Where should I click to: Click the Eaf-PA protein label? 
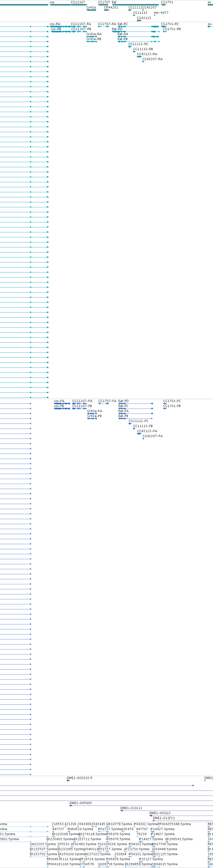point(123,411)
